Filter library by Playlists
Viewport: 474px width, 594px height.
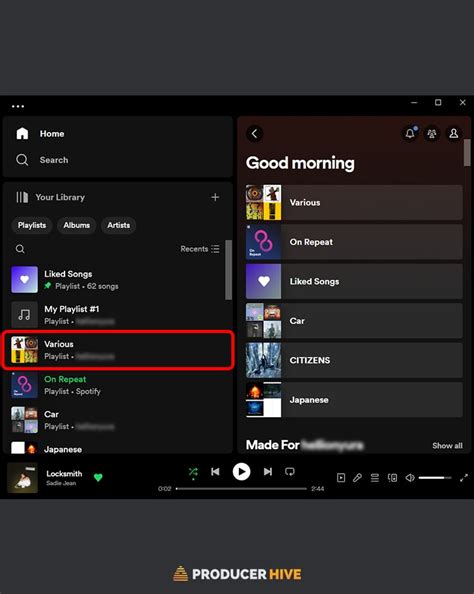pyautogui.click(x=32, y=225)
